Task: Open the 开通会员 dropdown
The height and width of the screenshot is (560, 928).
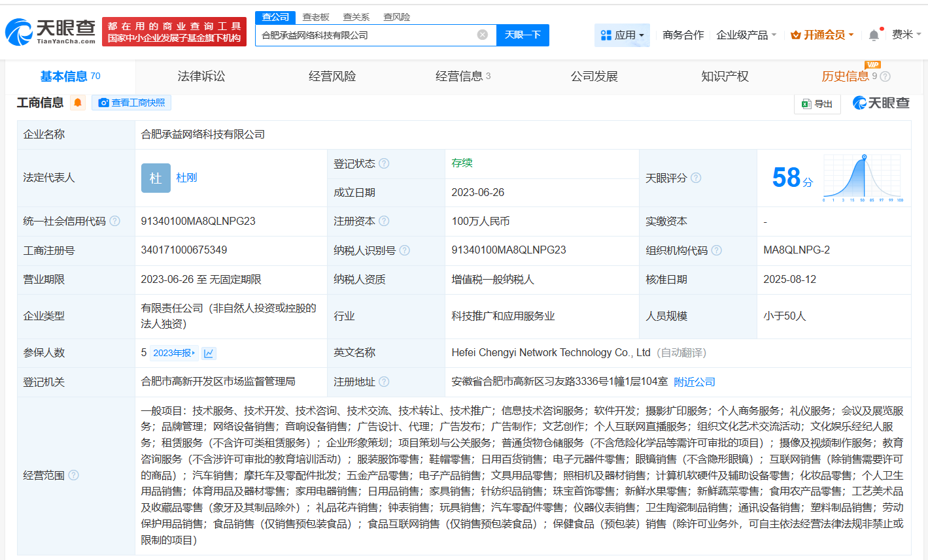Action: (822, 35)
